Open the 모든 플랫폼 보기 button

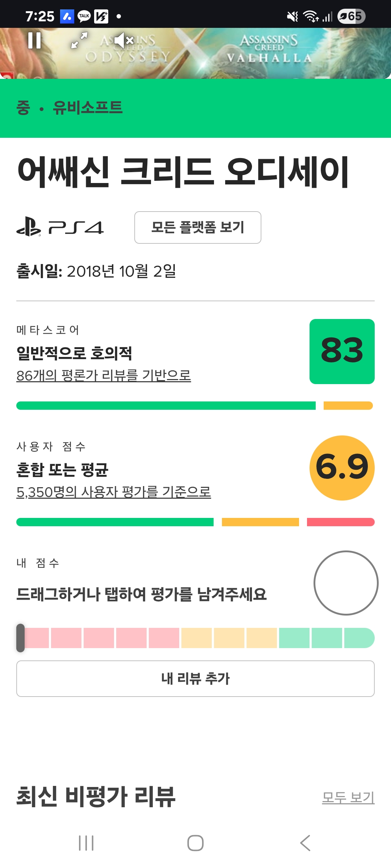coord(198,227)
